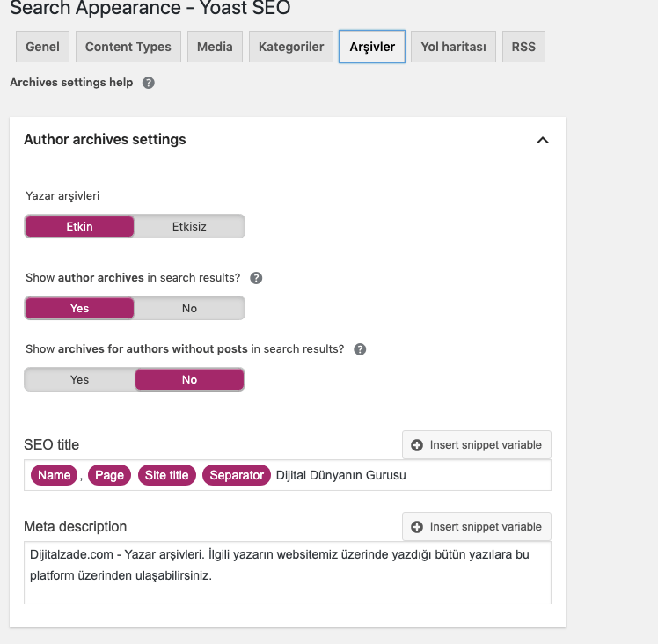The height and width of the screenshot is (644, 658).
Task: Click the Arşivler tab
Action: pyautogui.click(x=372, y=47)
